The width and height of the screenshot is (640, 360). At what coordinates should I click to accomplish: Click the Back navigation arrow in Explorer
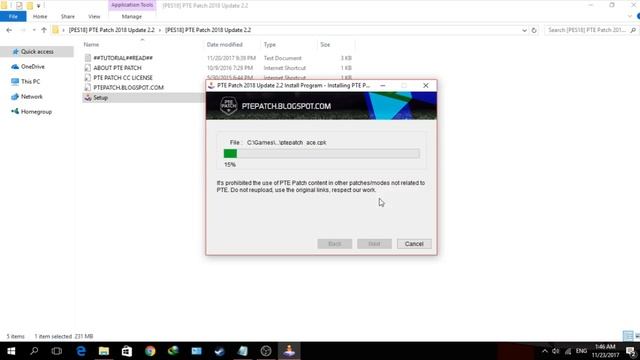pos(9,30)
